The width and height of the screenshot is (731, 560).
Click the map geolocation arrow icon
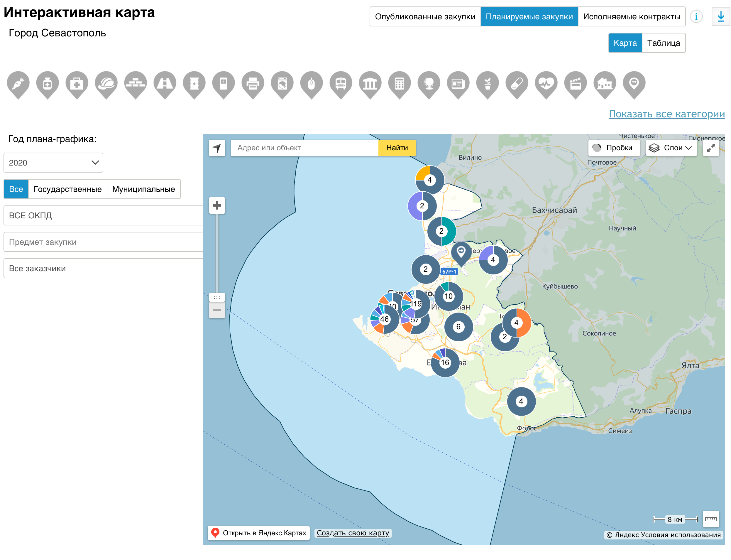click(217, 148)
